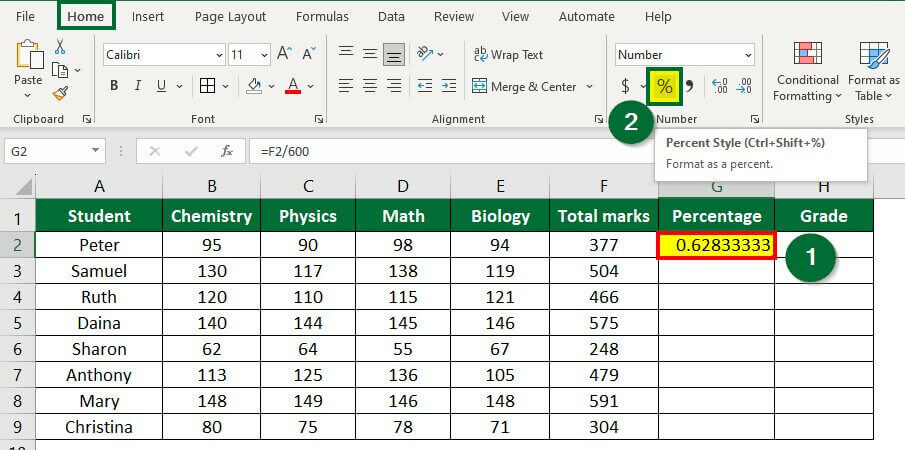The width and height of the screenshot is (905, 450).
Task: Expand Font Color dropdown arrow
Action: pos(310,86)
